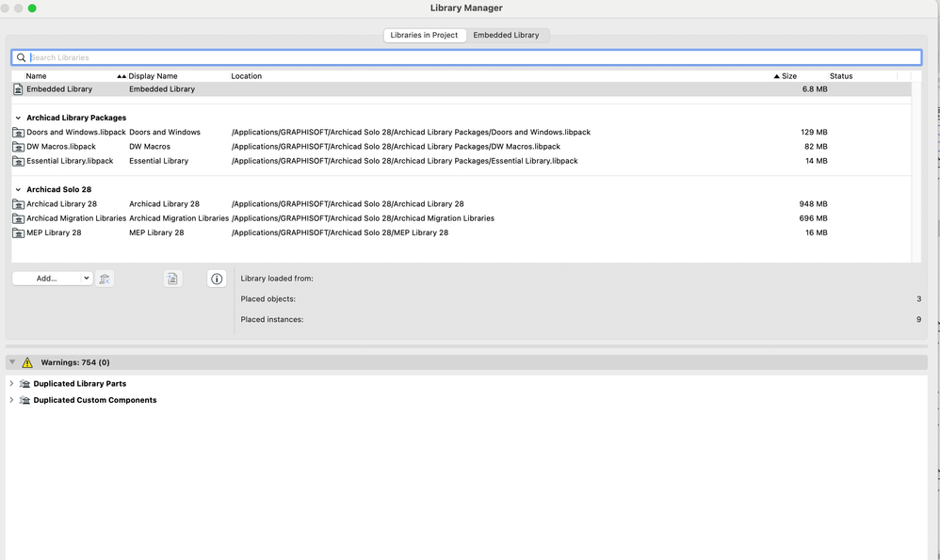Click the Duplicated Library Parts folder icon

[x=24, y=383]
